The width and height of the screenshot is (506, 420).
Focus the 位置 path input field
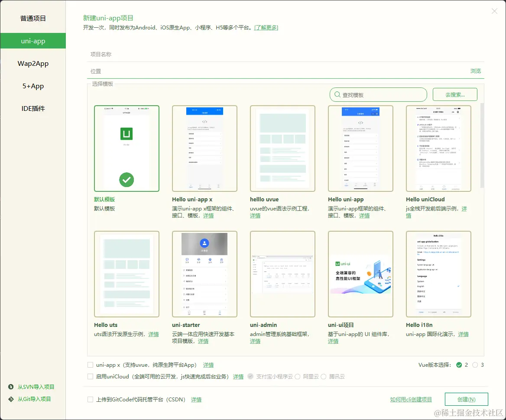pos(278,71)
